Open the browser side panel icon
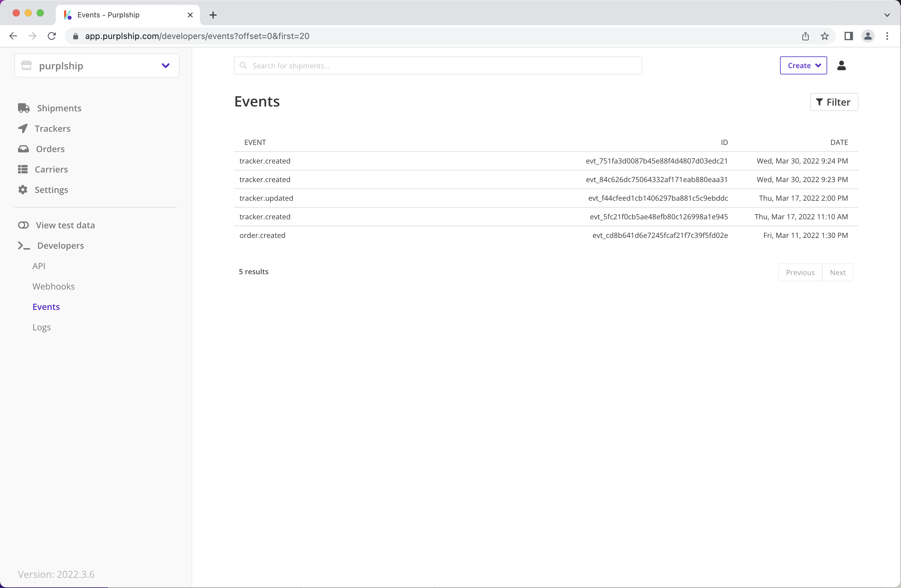Screen dimensions: 901x588 848,36
